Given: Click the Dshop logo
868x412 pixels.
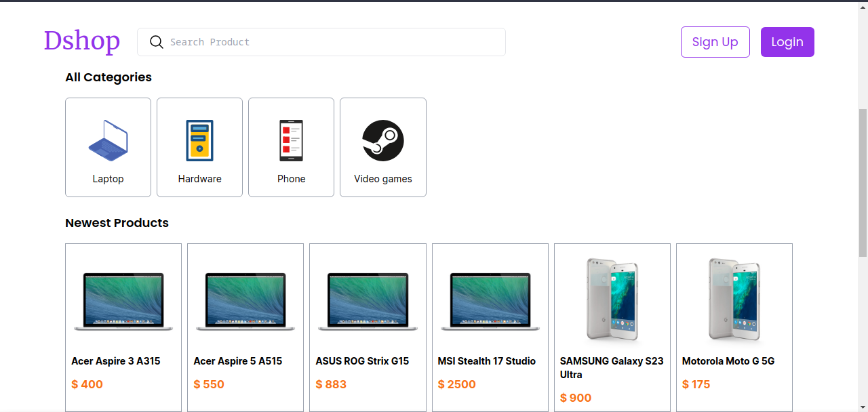Looking at the screenshot, I should point(82,41).
